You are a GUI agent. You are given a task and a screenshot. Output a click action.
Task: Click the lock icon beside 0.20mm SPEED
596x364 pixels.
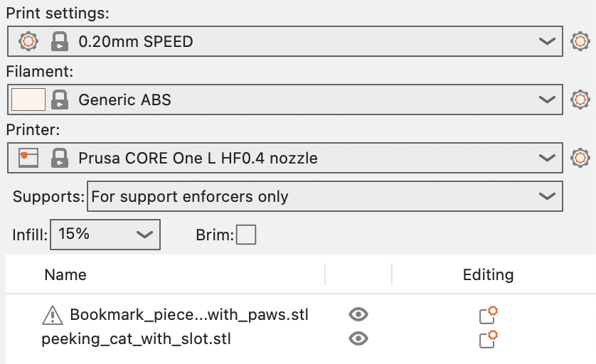[x=60, y=42]
